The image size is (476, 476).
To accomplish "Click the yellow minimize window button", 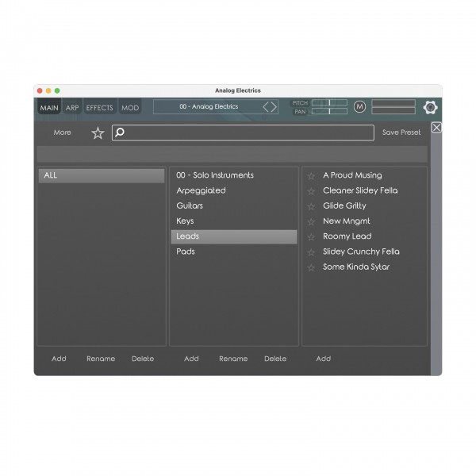I will (48, 90).
